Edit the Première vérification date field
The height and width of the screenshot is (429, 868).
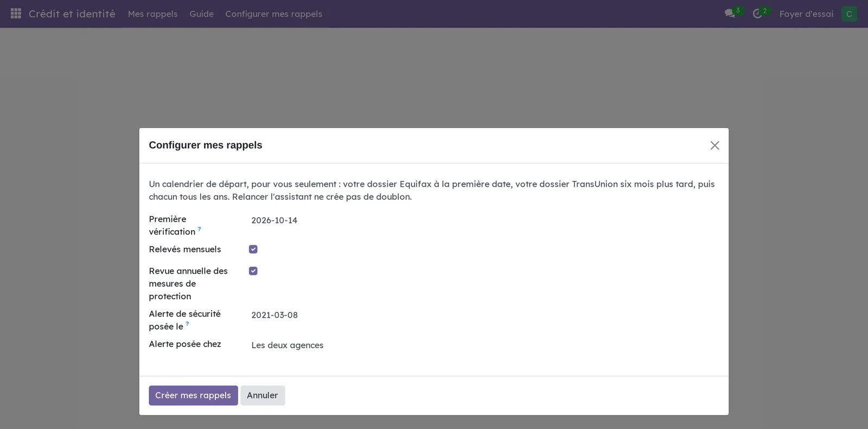point(484,220)
